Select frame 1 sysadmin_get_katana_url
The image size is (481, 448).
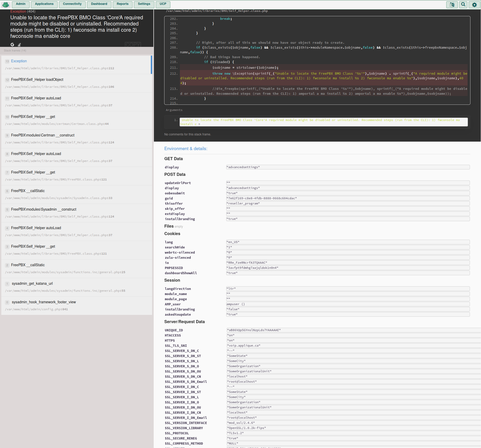[77, 287]
